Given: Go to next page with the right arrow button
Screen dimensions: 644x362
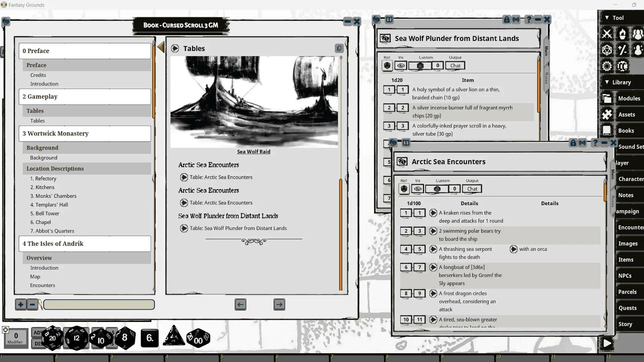Looking at the screenshot, I should click(x=279, y=304).
